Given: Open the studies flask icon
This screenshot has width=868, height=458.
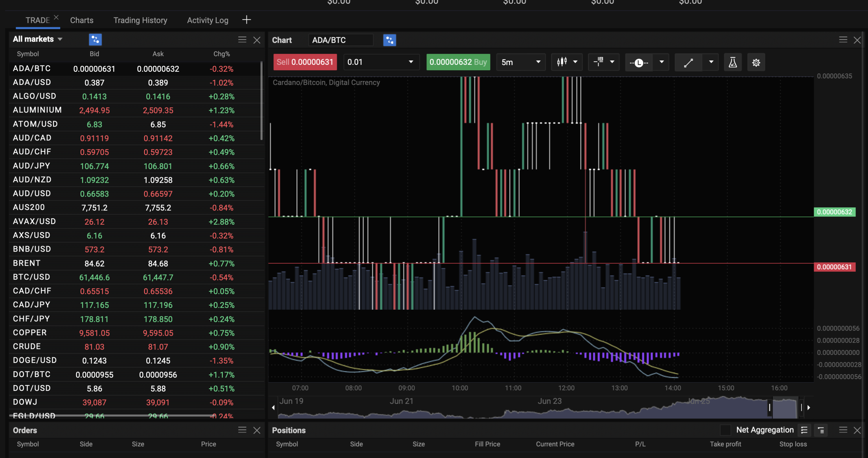Looking at the screenshot, I should click(x=733, y=63).
